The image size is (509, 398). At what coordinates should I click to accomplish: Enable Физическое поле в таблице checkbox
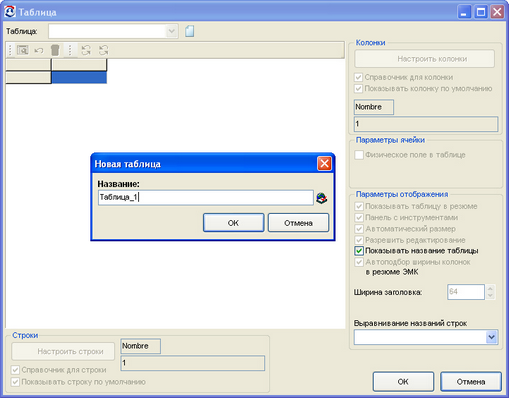(x=359, y=155)
